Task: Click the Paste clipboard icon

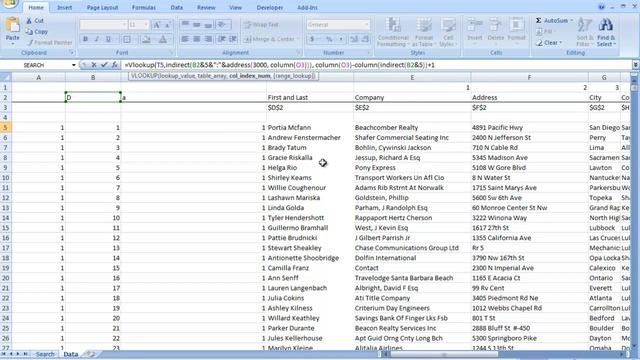Action: 13,25
